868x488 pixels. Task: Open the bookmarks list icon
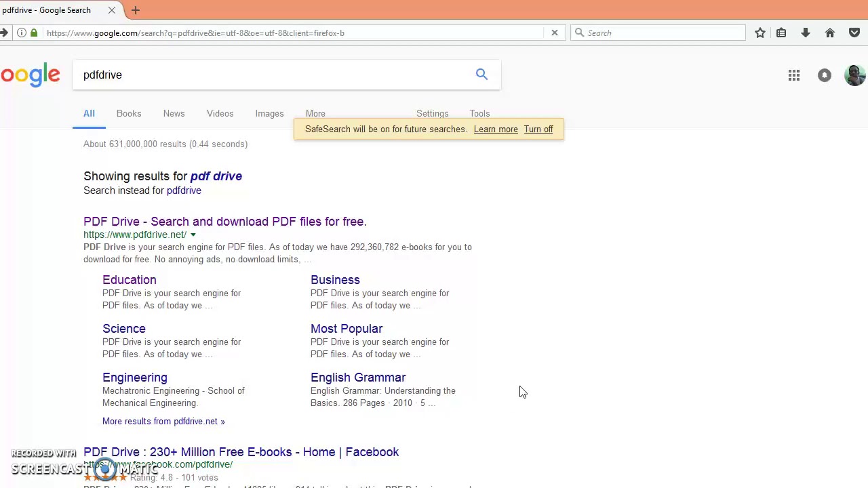(781, 33)
